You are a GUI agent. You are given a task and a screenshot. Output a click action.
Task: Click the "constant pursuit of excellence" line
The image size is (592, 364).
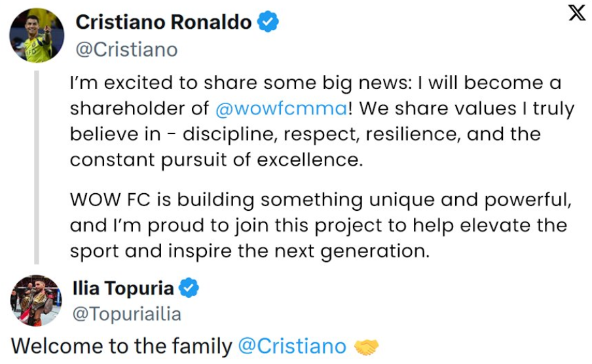click(x=216, y=160)
